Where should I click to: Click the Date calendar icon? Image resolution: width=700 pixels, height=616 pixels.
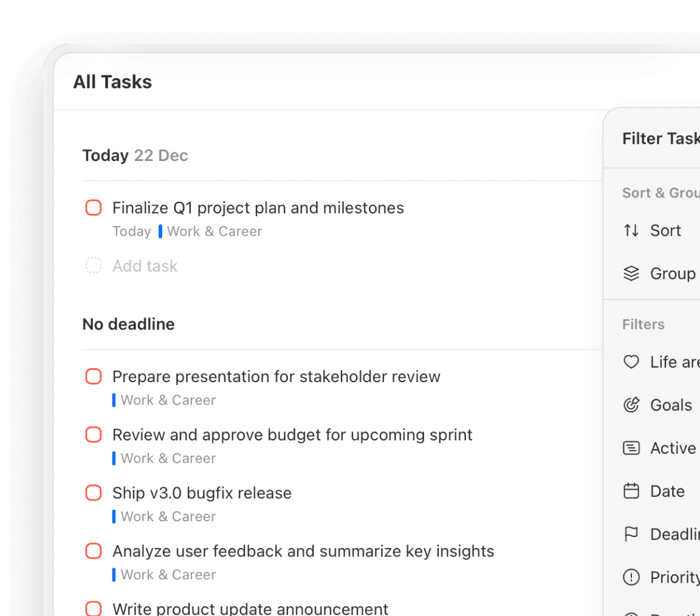[631, 491]
